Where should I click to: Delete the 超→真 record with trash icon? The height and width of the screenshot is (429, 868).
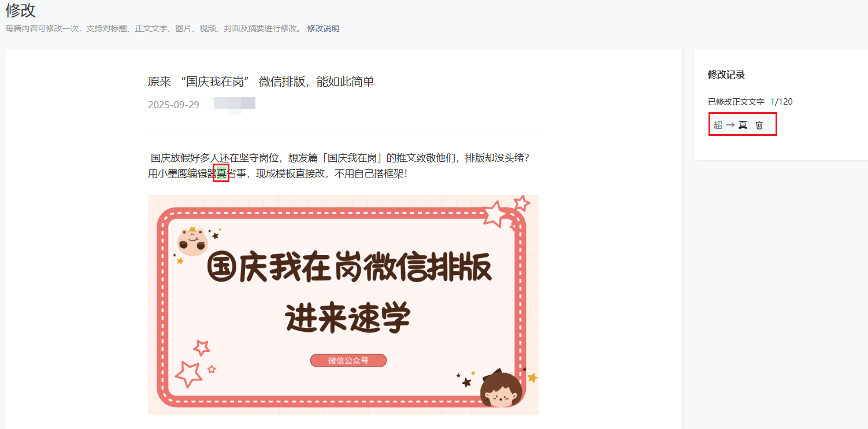pos(759,125)
